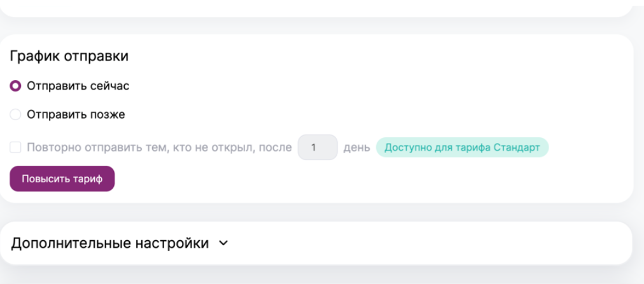Viewport: 644px width, 284px height.
Task: Click the "день" unit label
Action: [356, 148]
